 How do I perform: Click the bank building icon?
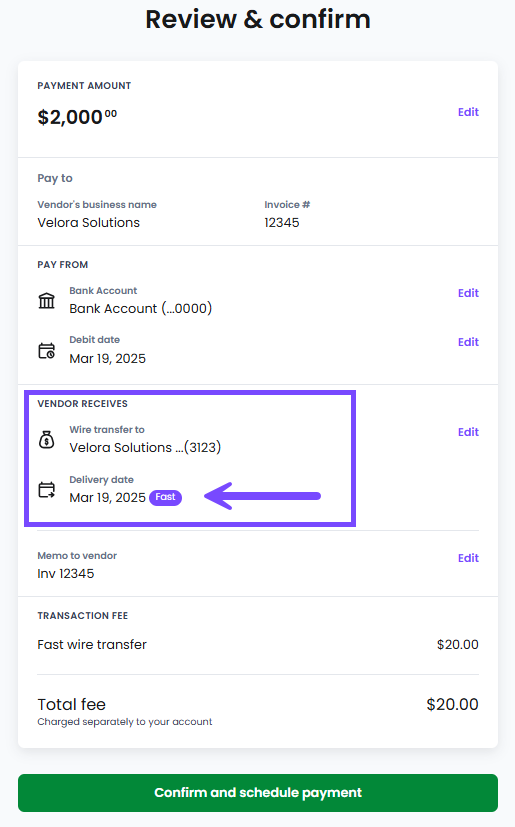(x=46, y=301)
